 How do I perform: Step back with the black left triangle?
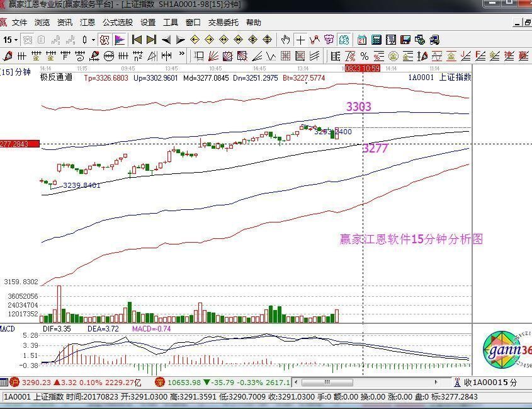click(x=166, y=40)
